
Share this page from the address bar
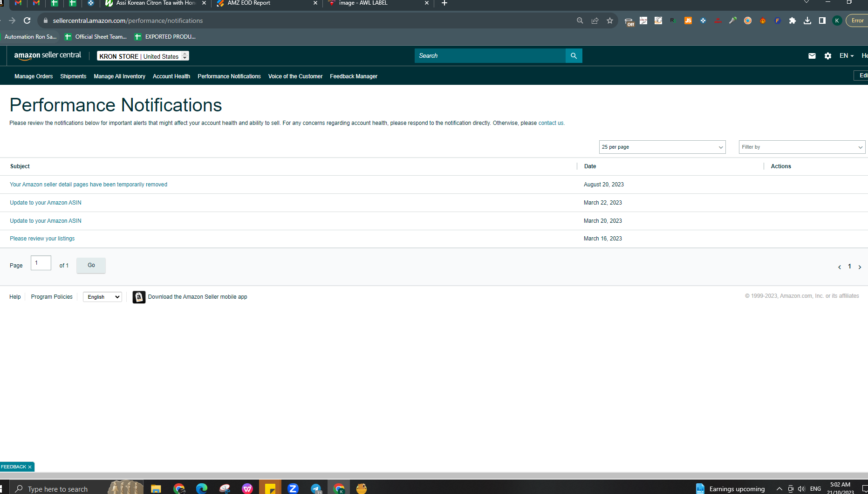(595, 21)
